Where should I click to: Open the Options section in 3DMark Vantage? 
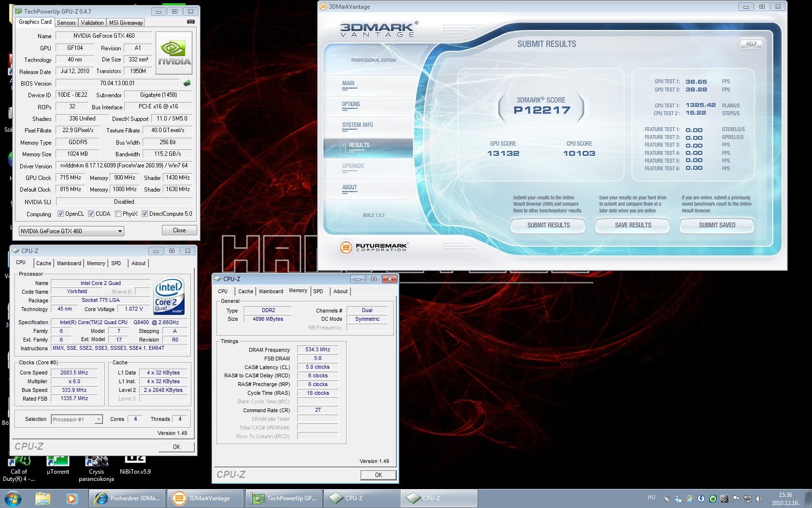point(351,105)
